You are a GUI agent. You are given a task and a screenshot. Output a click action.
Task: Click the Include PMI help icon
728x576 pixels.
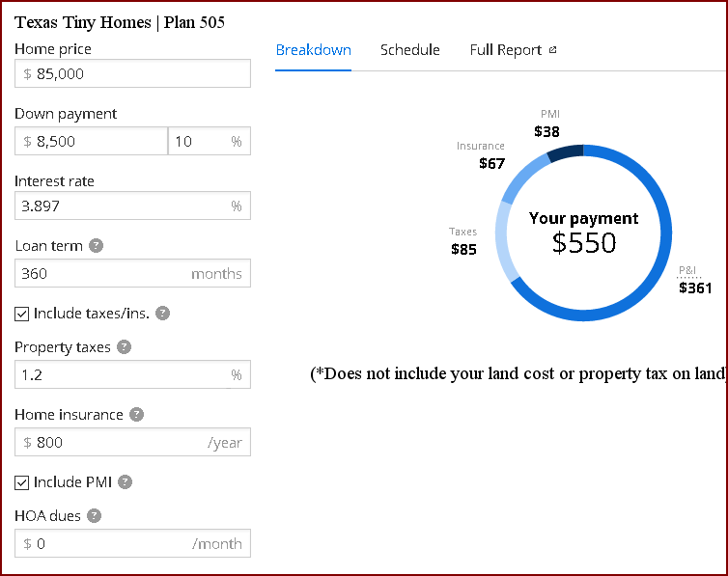tap(126, 482)
